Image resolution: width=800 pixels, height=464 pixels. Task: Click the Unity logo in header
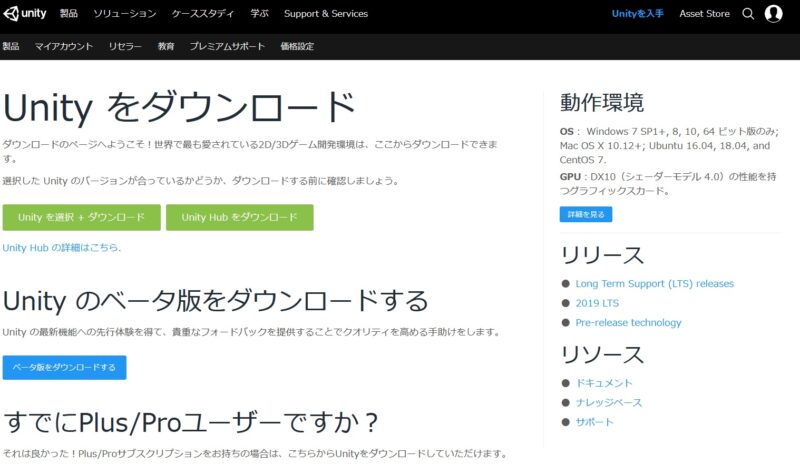pyautogui.click(x=25, y=14)
